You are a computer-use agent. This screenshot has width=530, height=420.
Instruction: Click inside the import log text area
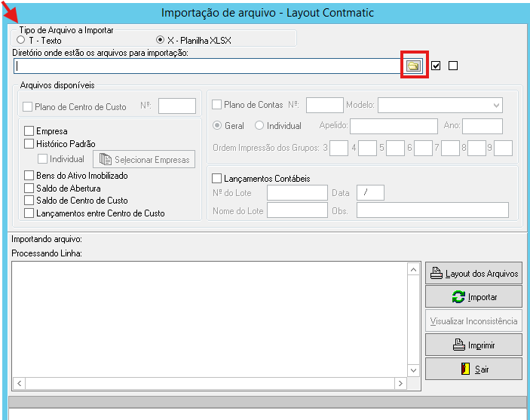(210, 320)
